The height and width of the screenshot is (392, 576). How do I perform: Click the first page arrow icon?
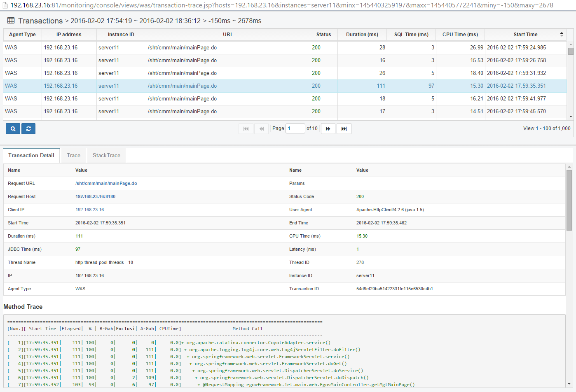point(246,128)
